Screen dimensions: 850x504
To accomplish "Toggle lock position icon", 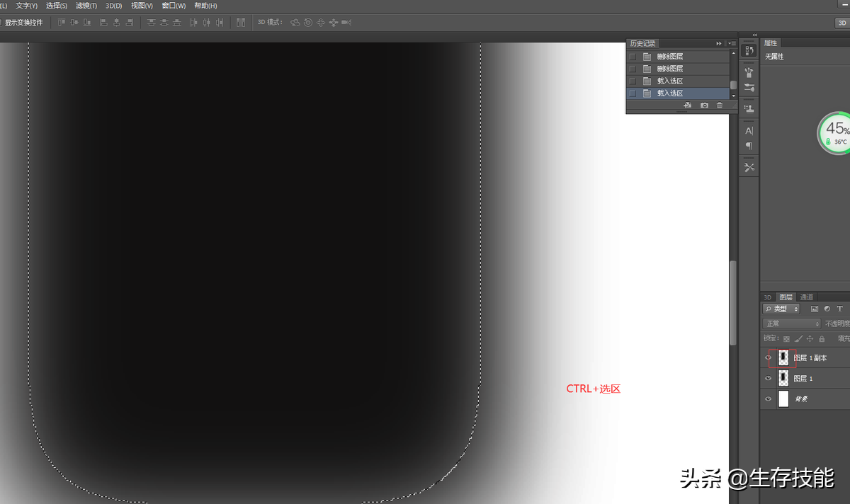I will click(x=810, y=339).
